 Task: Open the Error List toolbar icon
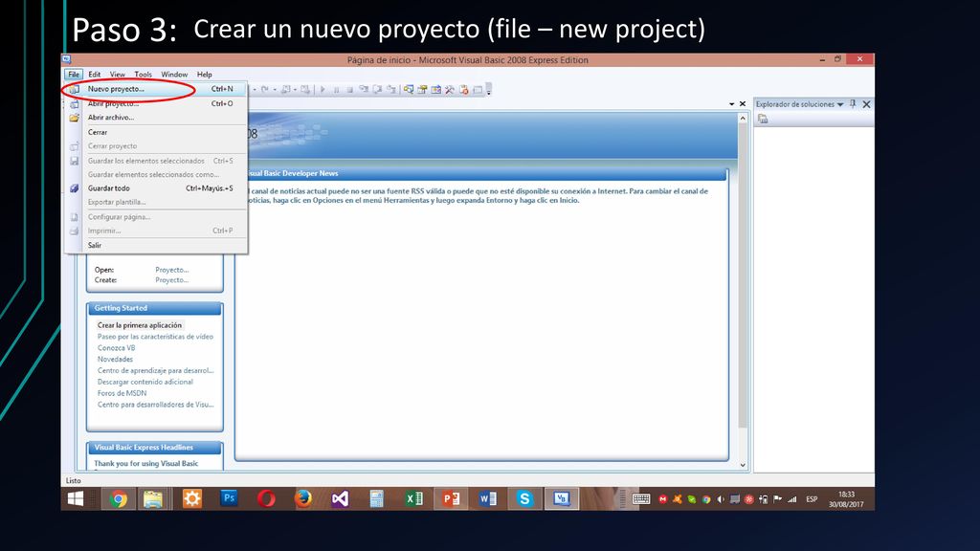coord(464,89)
